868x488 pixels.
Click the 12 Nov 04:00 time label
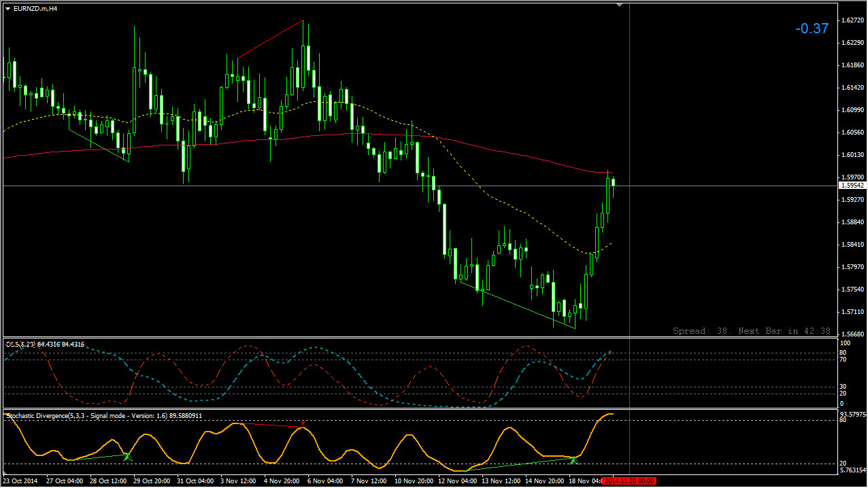(457, 481)
